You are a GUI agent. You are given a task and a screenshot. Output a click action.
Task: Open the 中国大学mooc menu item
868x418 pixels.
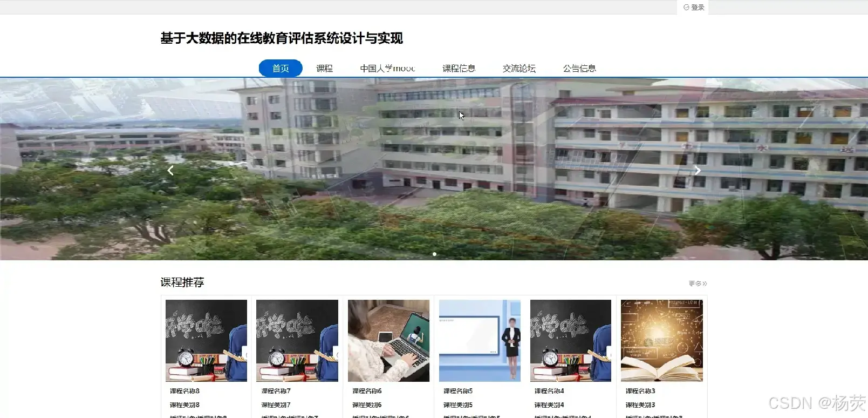point(387,68)
